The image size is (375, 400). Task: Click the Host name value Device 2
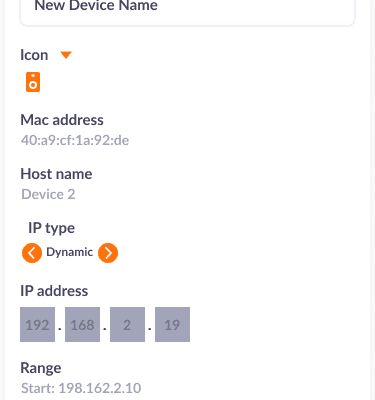pyautogui.click(x=48, y=194)
